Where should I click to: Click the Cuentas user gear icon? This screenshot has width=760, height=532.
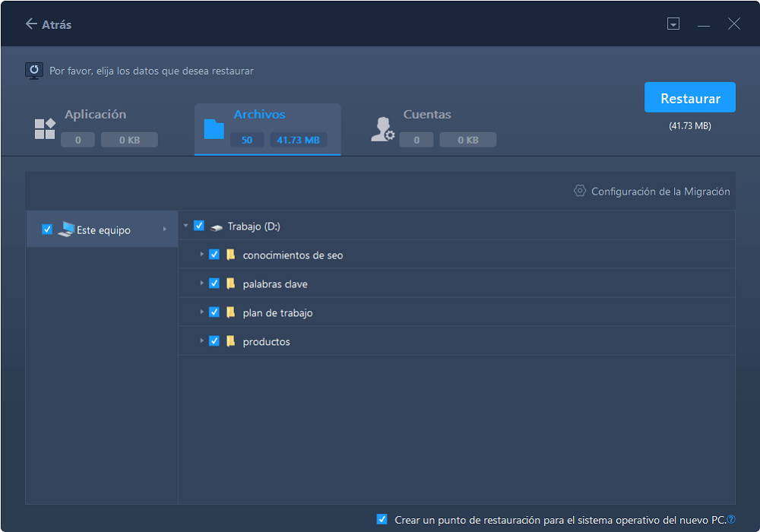(x=383, y=129)
